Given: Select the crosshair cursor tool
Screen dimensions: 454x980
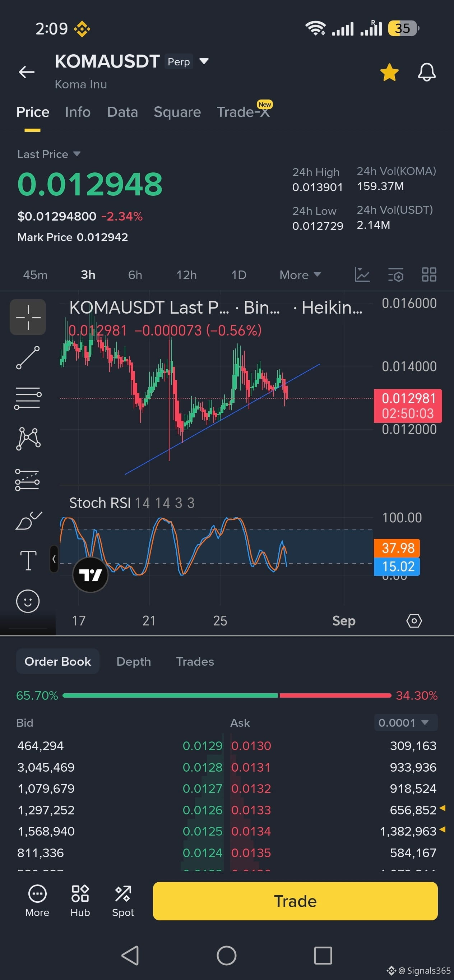Looking at the screenshot, I should pyautogui.click(x=28, y=316).
